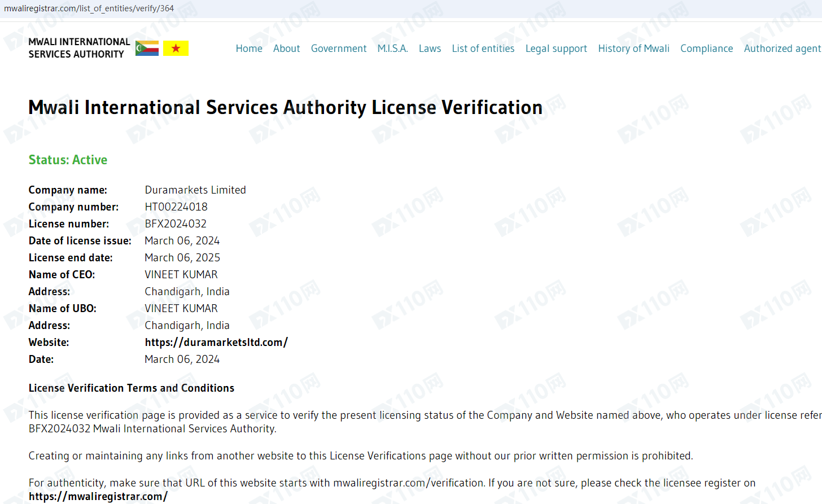Click the Authorized agent nav link
Image resolution: width=822 pixels, height=504 pixels.
(782, 49)
